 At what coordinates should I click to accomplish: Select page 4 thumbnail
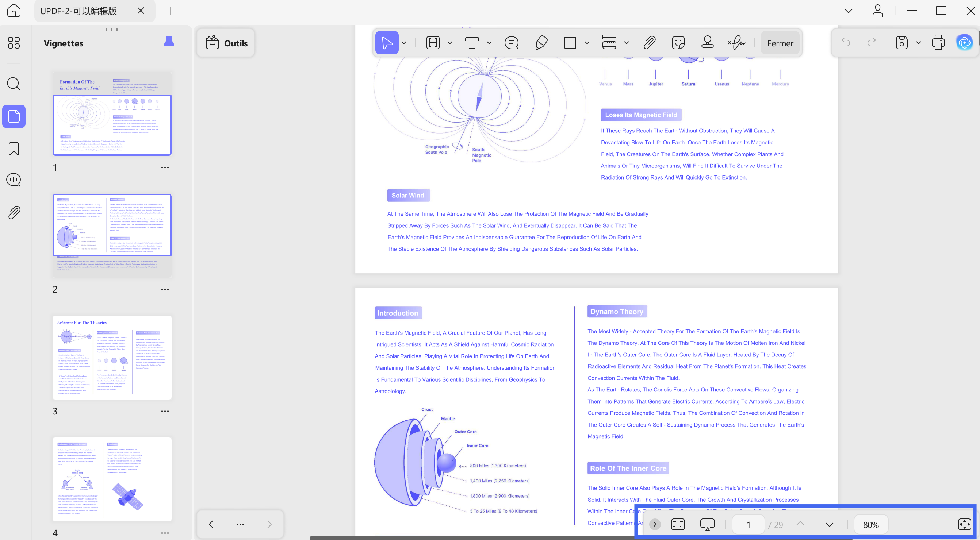[x=112, y=479]
